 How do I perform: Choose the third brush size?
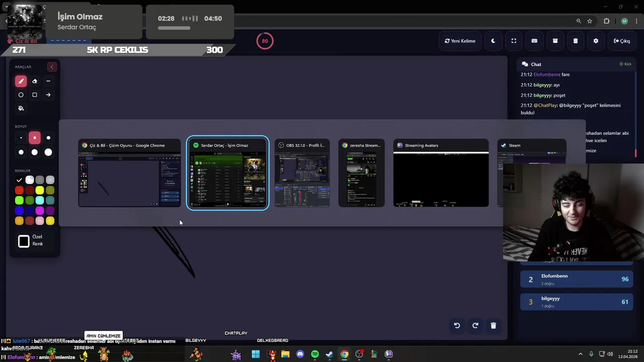[x=48, y=138]
